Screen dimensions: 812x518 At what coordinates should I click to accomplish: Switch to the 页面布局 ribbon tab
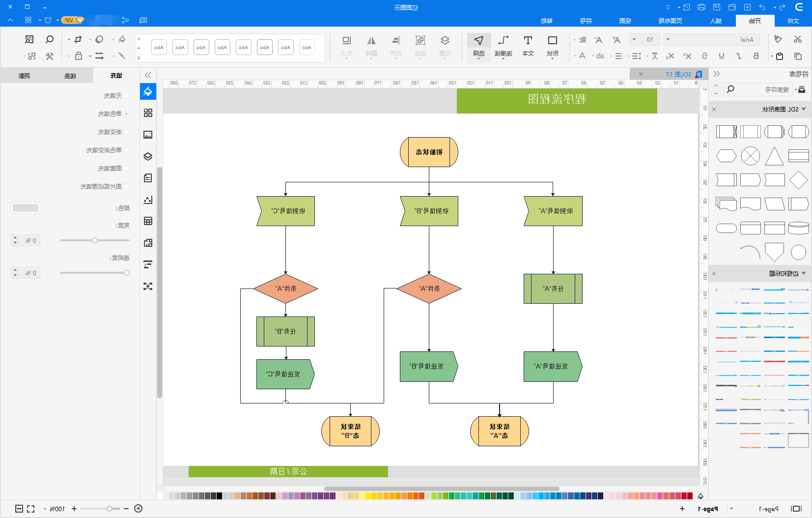(670, 21)
